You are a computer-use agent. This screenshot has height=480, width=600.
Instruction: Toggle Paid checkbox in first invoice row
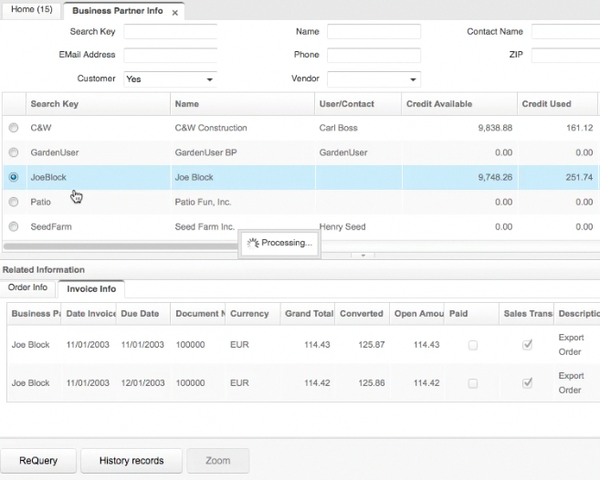473,345
